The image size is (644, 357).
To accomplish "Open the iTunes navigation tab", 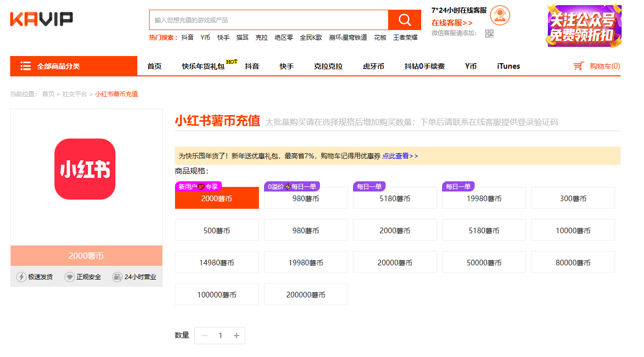I will pyautogui.click(x=508, y=66).
